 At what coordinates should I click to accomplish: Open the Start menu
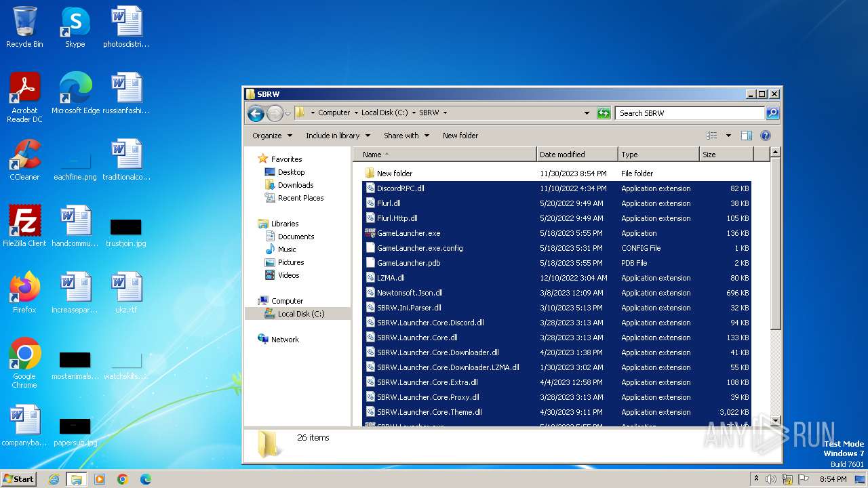point(19,479)
